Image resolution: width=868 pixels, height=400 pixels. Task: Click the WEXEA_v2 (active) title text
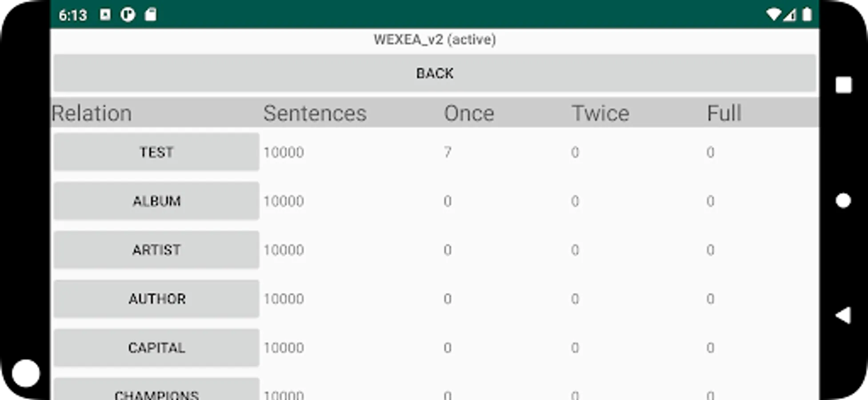[435, 40]
